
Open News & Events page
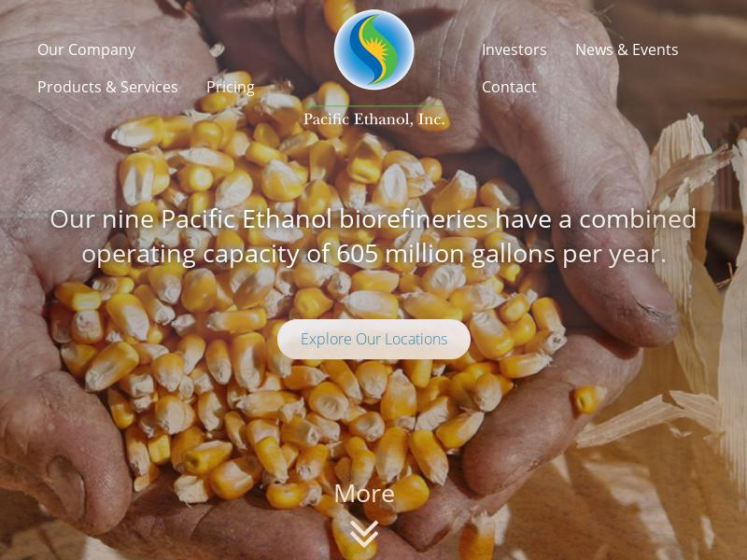(627, 49)
